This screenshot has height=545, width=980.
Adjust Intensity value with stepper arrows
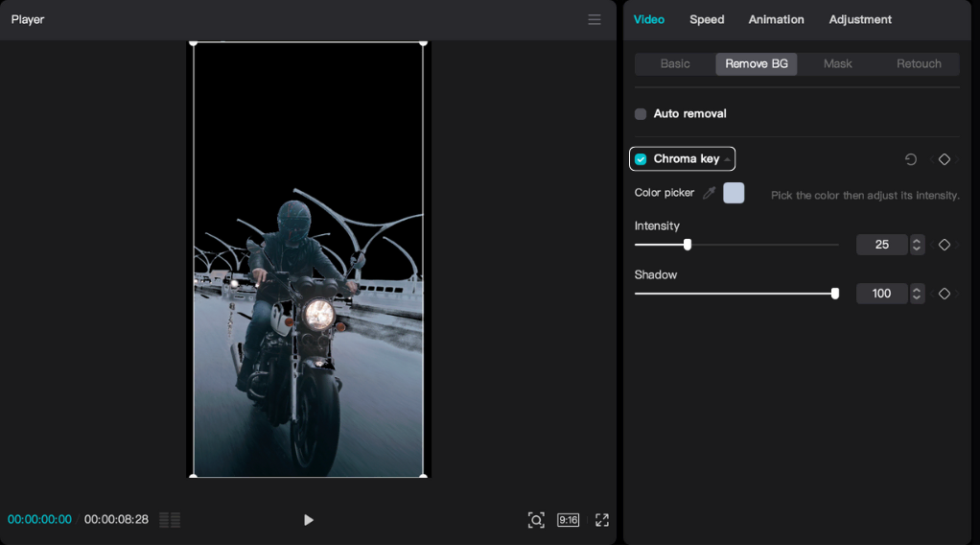pyautogui.click(x=917, y=245)
